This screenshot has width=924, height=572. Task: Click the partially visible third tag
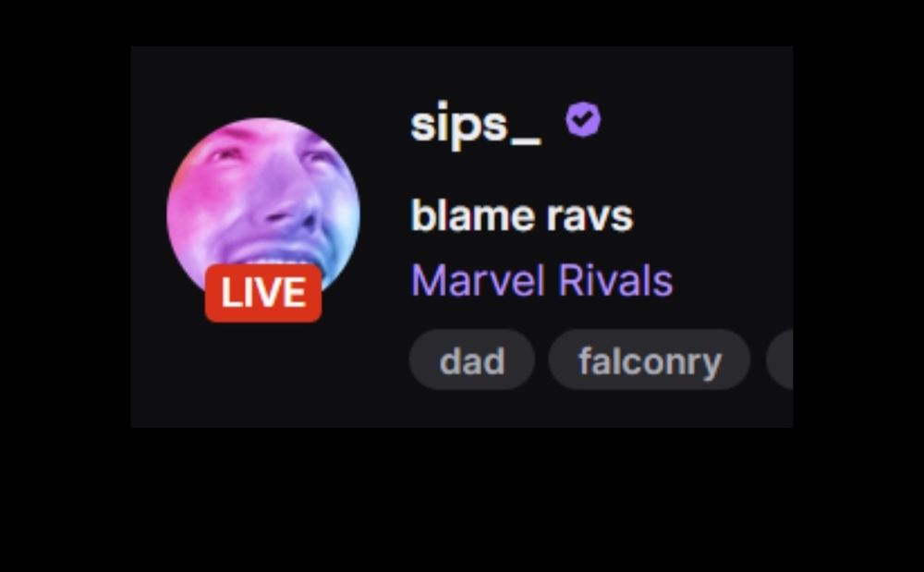780,360
